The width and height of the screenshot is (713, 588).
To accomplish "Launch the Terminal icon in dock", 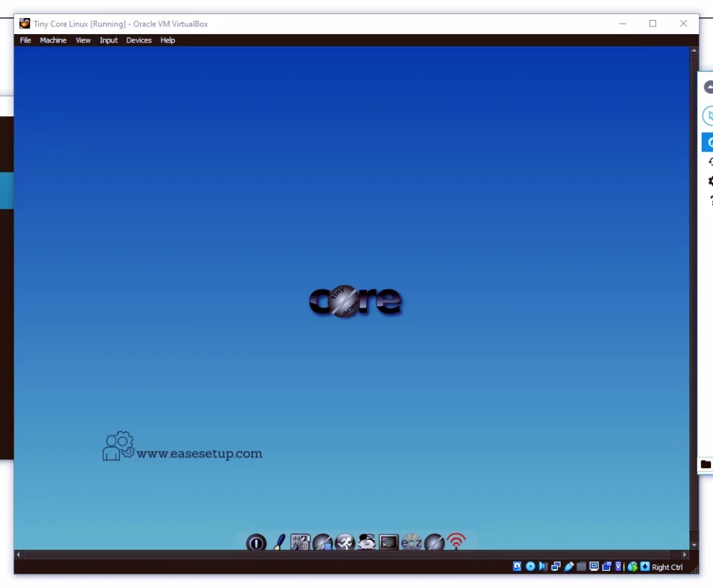I will click(389, 542).
